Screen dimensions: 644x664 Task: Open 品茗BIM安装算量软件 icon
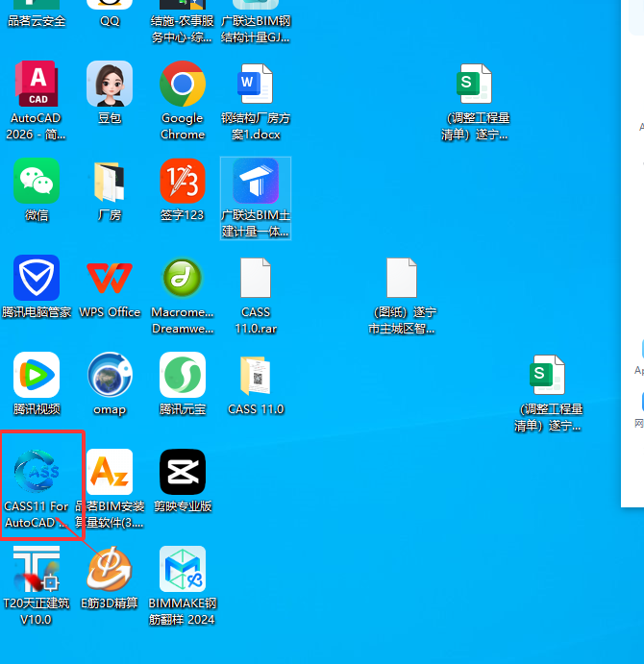click(x=110, y=472)
